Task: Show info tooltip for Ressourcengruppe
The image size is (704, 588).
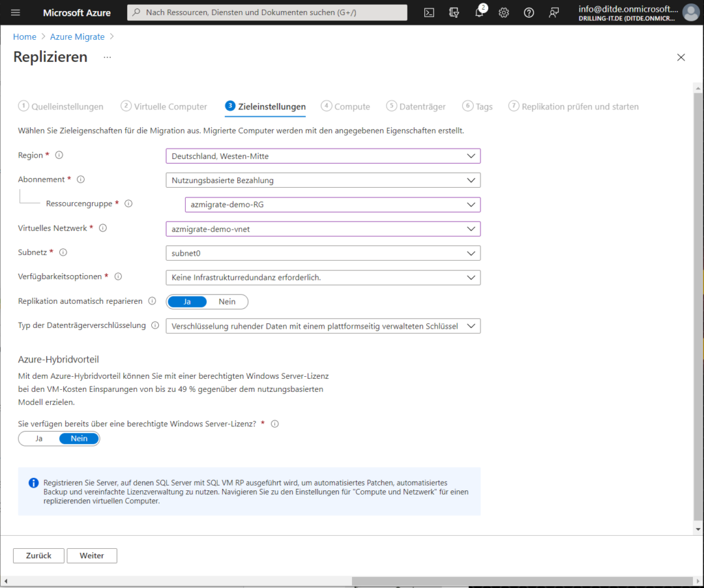Action: 129,204
